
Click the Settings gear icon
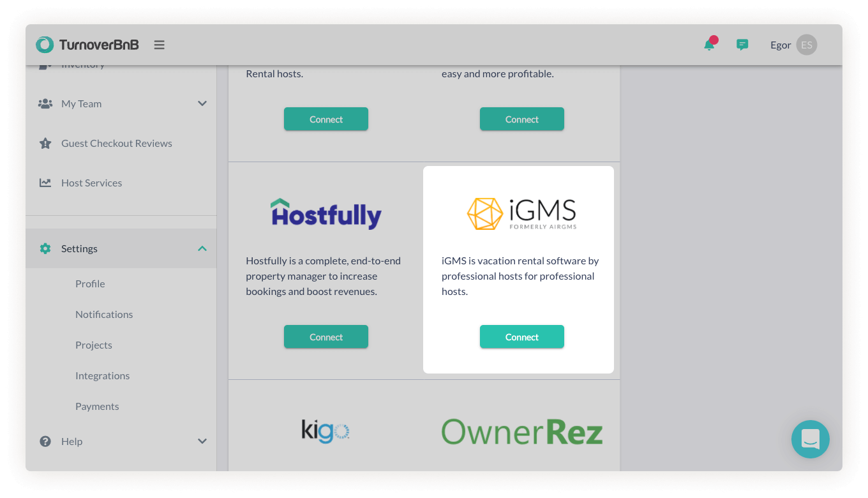click(45, 248)
